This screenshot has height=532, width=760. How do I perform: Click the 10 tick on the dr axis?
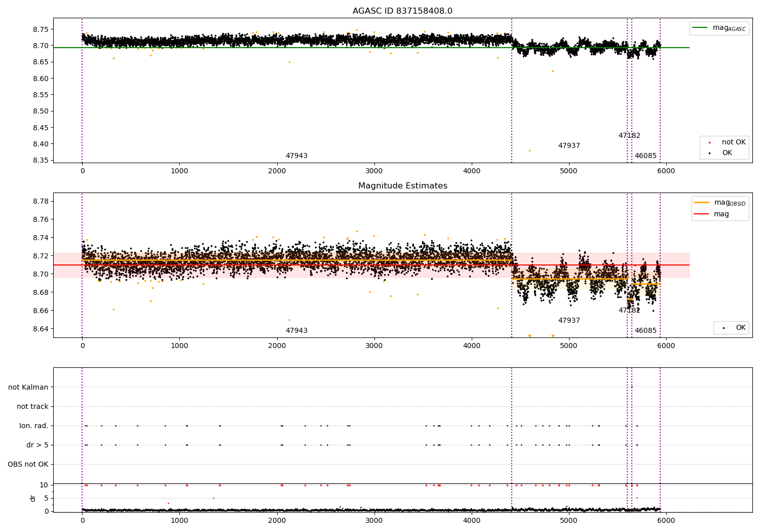coord(45,485)
